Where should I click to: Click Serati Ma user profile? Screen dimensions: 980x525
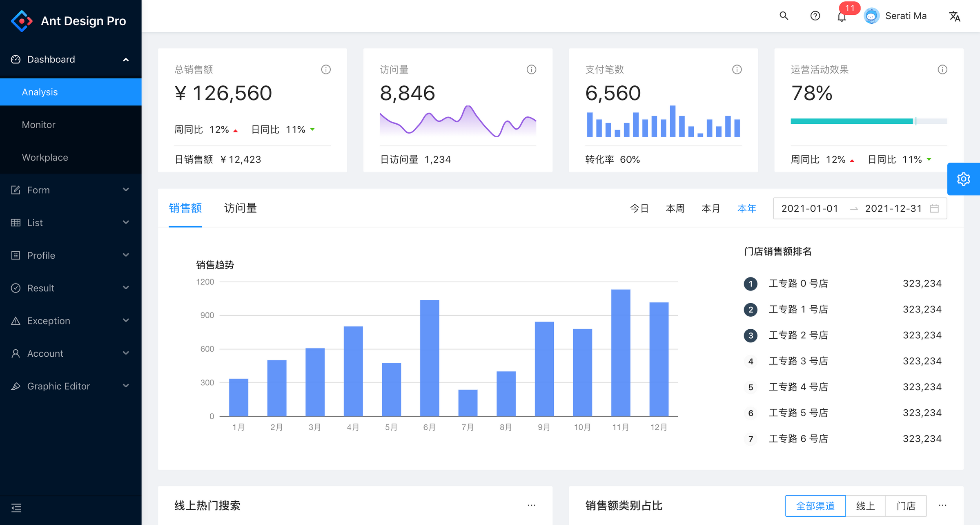906,16
